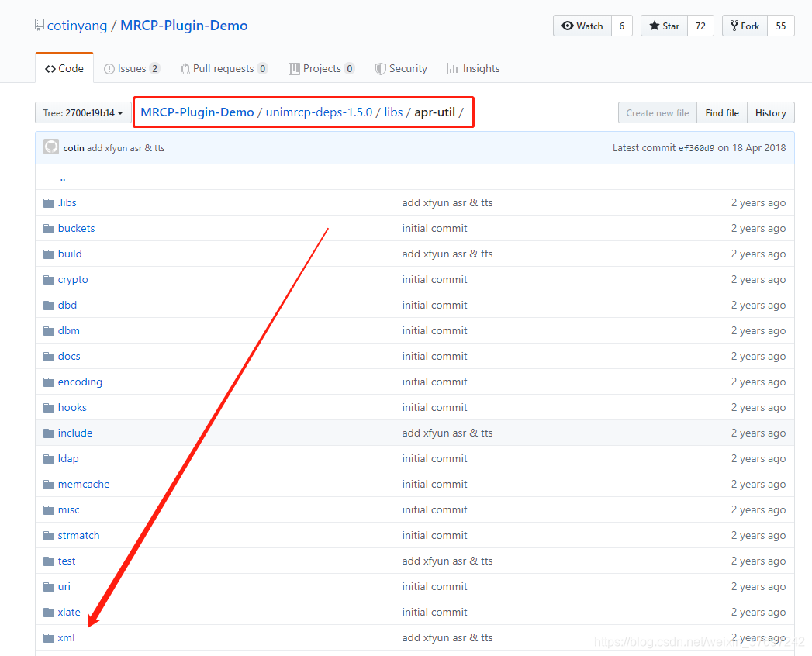Click the Create new file button
812x656 pixels.
(657, 113)
